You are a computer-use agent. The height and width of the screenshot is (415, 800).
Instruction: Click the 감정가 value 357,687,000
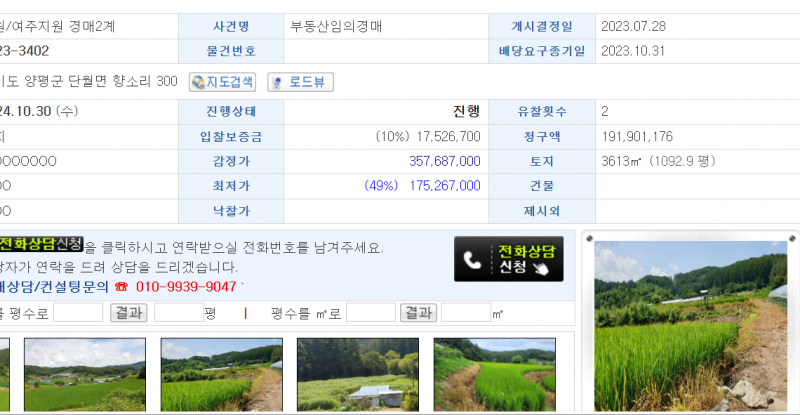pyautogui.click(x=444, y=161)
